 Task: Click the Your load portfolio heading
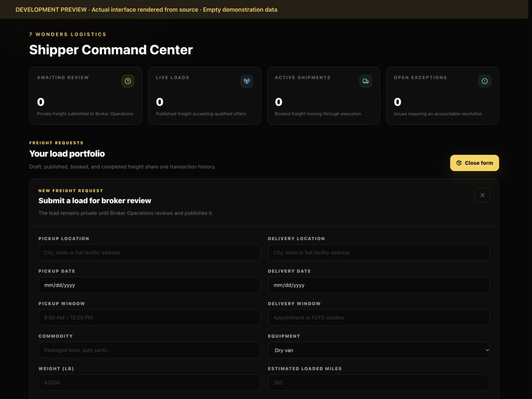point(67,154)
